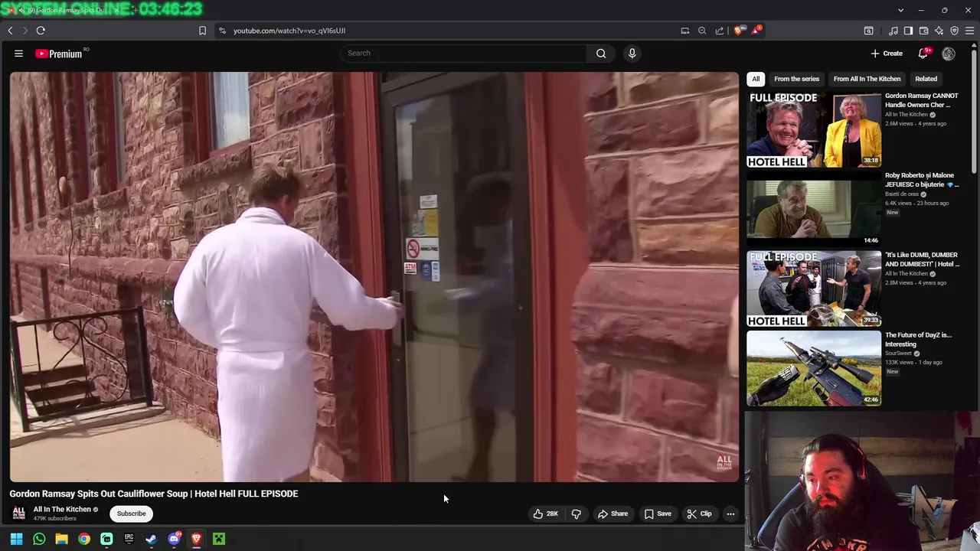Open the YouTube guide hamburger menu
This screenshot has width=980, height=551.
18,54
